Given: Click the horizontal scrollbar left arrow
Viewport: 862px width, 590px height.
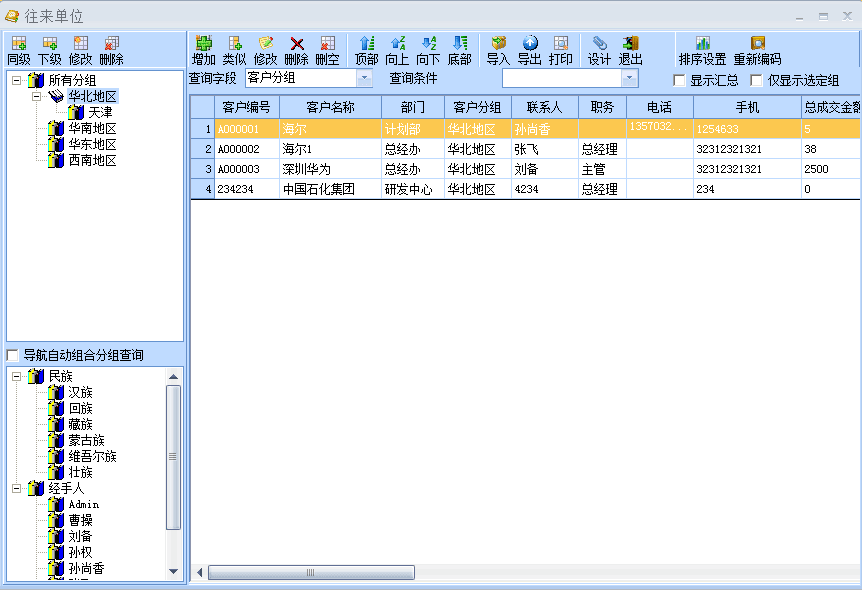Looking at the screenshot, I should (199, 572).
